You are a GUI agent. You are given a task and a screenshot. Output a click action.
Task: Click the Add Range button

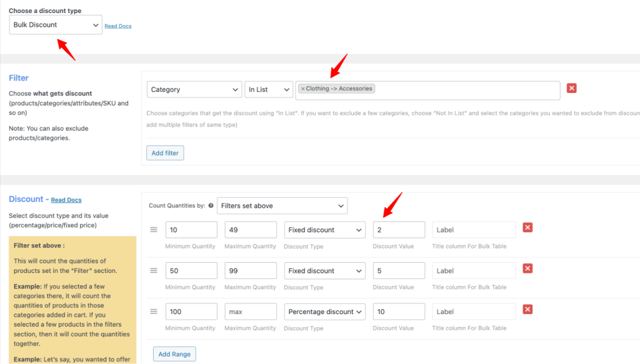174,353
